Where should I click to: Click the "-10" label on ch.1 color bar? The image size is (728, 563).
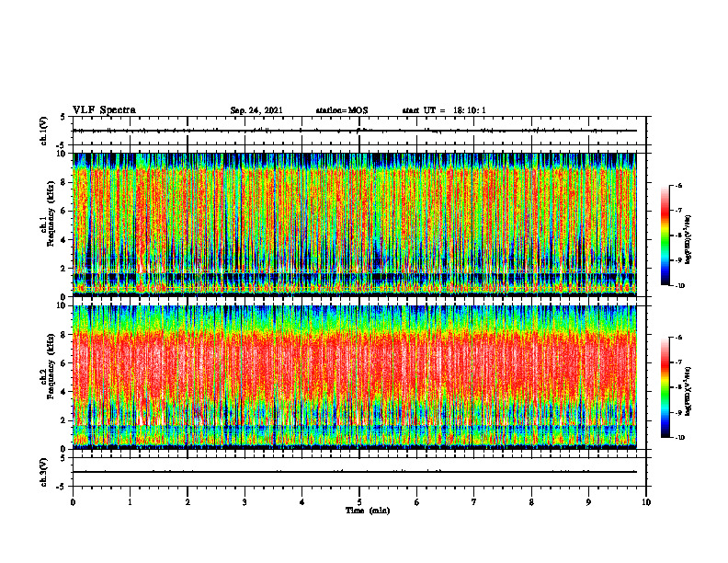tap(679, 286)
